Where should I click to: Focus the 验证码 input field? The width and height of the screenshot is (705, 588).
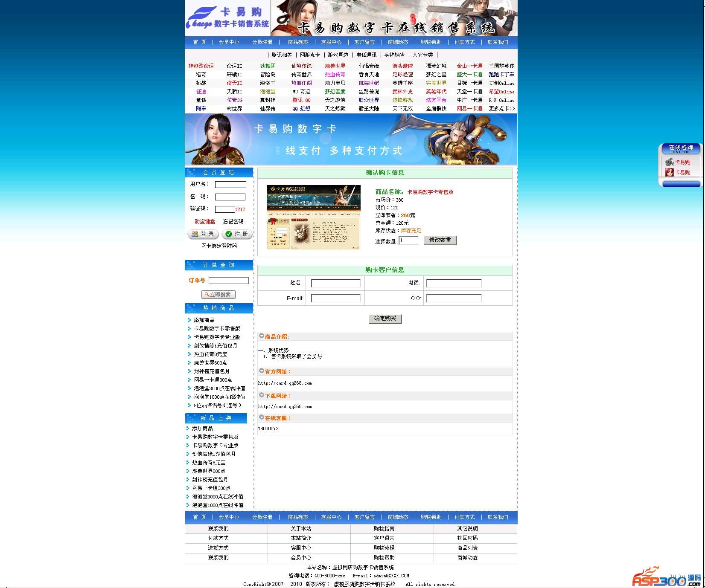coord(225,209)
